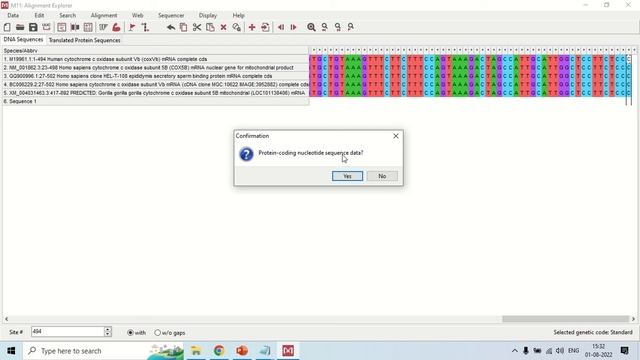Select sequence row NM_001862.3 Homo sapiens COX5B
Screen dimensions: 640x360
pos(156,68)
